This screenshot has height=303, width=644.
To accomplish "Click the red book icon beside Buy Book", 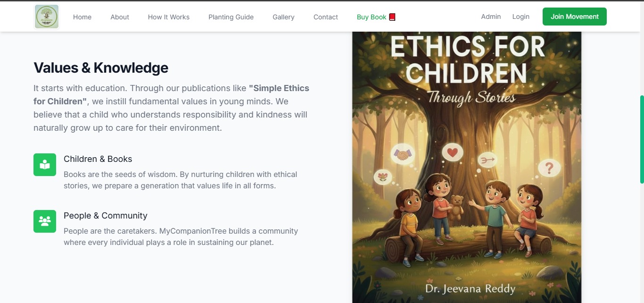I will click(392, 17).
